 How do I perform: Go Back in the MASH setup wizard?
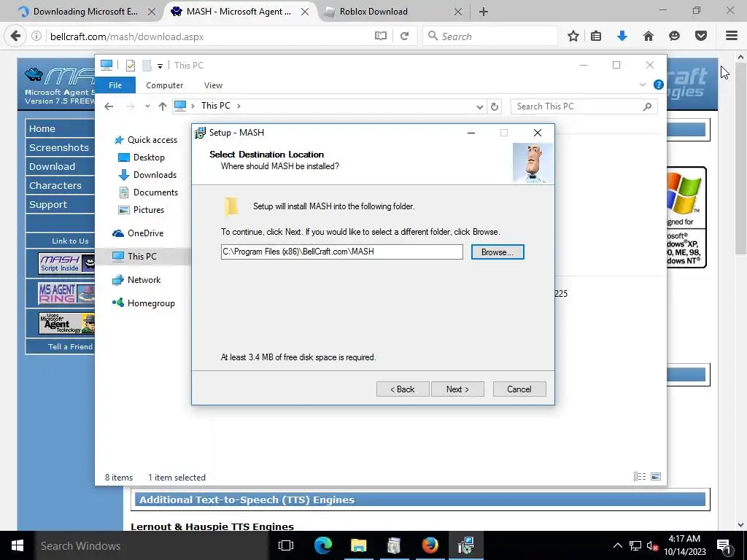coord(403,389)
